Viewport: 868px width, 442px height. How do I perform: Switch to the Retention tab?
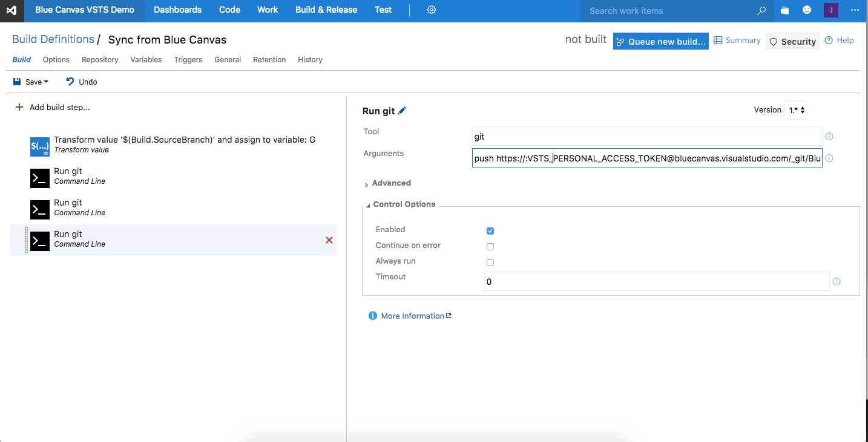[269, 59]
